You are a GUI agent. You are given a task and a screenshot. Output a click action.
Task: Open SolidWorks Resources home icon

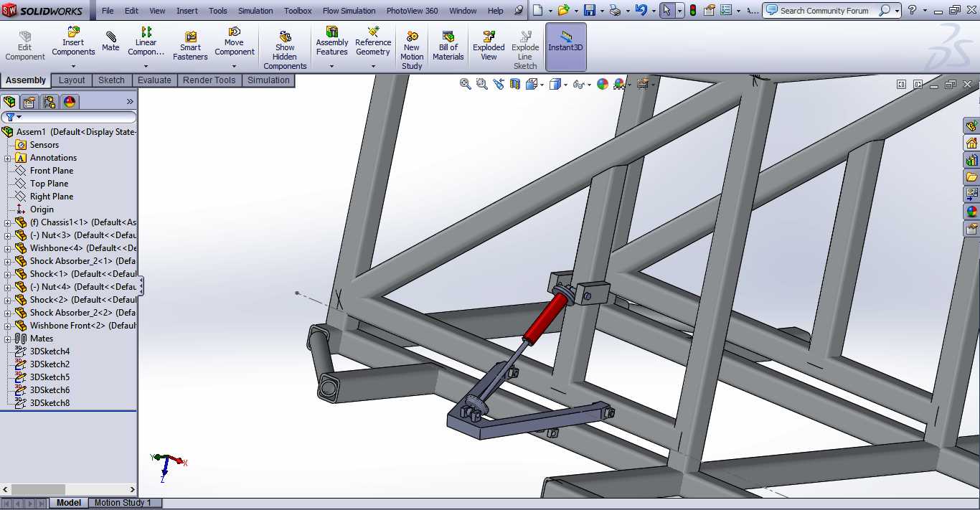971,143
